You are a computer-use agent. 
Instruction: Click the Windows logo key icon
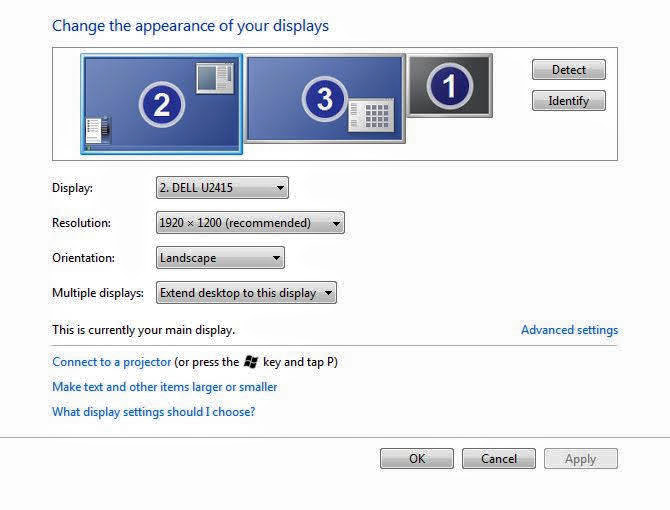click(250, 362)
